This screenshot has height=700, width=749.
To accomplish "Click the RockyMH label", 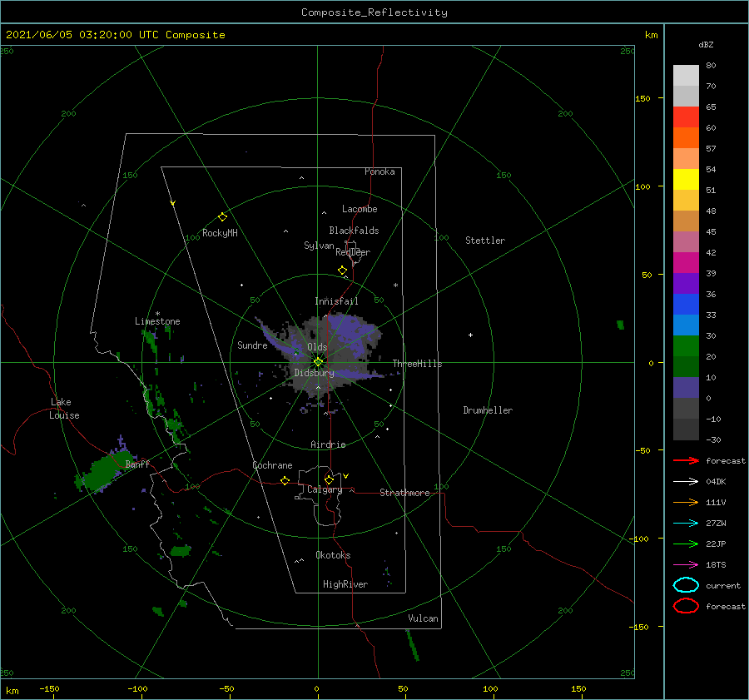I will 220,233.
